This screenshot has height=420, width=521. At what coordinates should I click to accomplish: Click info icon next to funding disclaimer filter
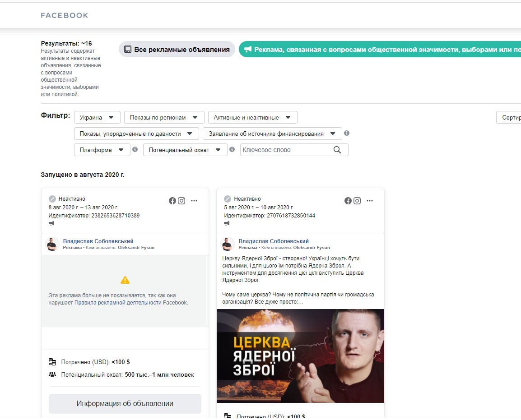point(347,134)
